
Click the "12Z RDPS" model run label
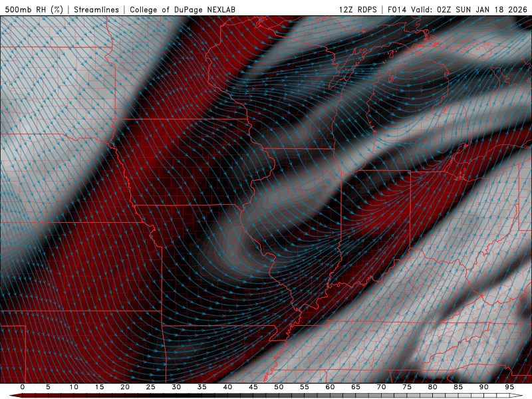tap(358, 9)
